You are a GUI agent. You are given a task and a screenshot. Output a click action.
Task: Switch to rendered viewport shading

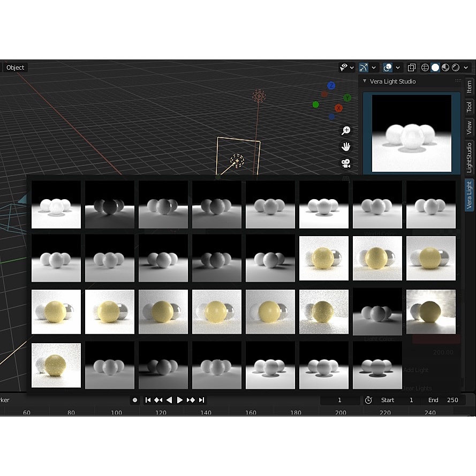point(456,67)
